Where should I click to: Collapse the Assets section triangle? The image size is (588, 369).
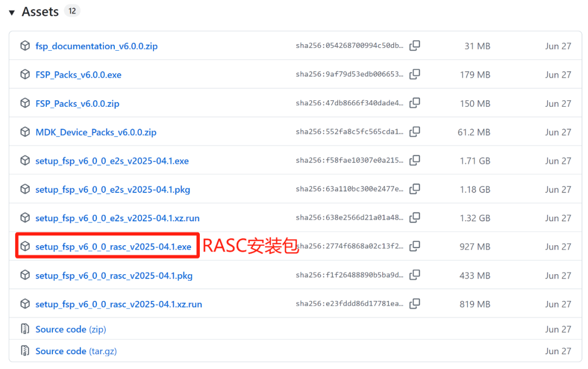click(12, 13)
